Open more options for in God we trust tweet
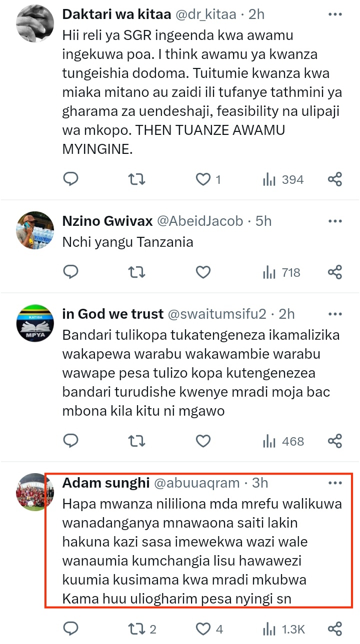 click(x=335, y=314)
